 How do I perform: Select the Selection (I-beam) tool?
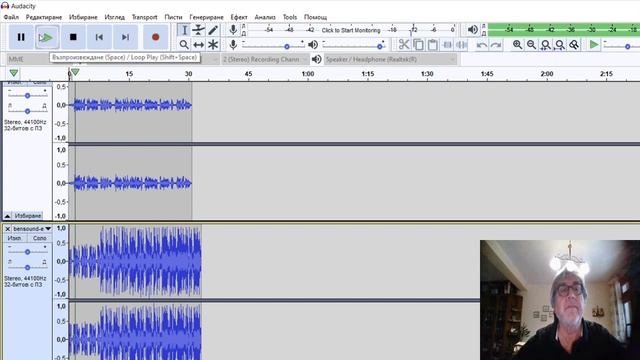(184, 30)
